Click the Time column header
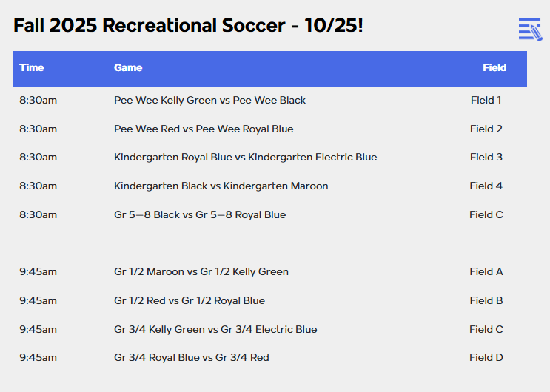 pyautogui.click(x=32, y=68)
